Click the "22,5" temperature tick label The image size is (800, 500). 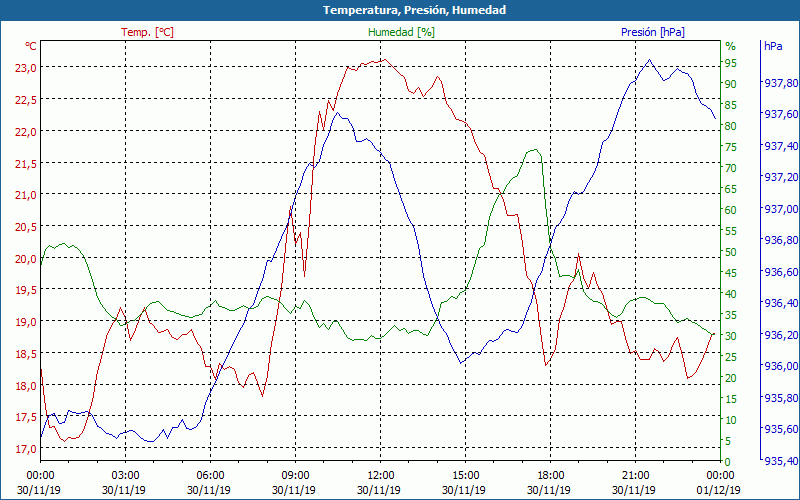(26, 99)
